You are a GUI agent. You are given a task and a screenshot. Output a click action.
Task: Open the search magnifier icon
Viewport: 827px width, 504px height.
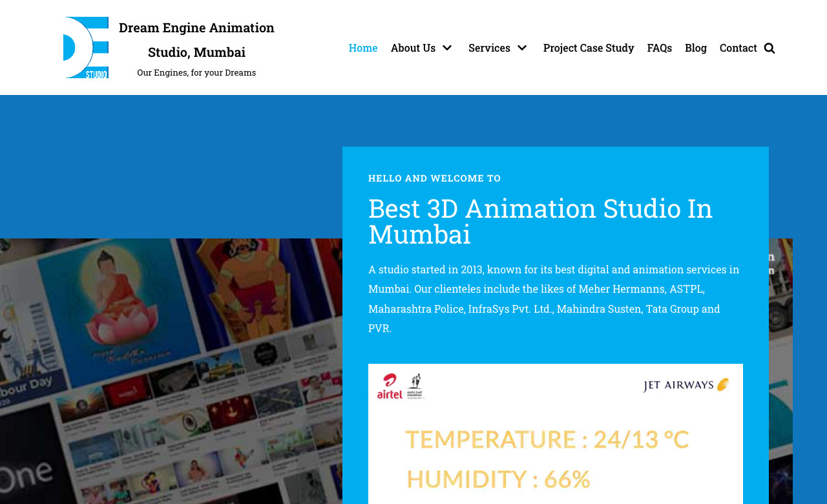pyautogui.click(x=769, y=48)
